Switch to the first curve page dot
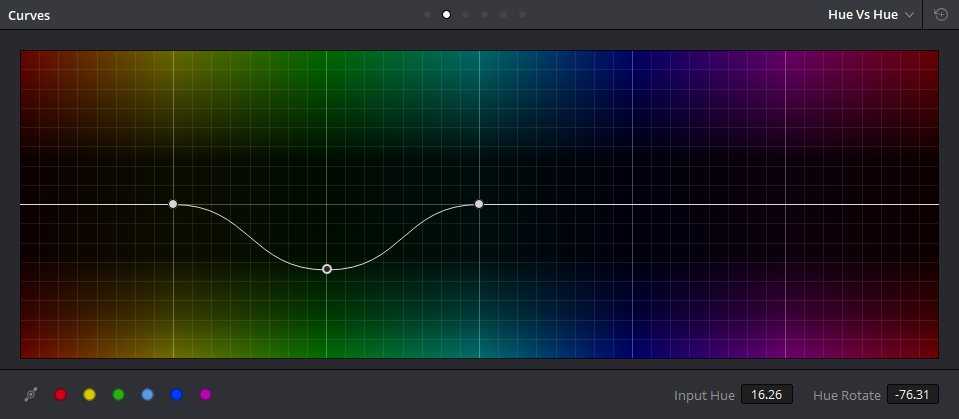 coord(427,15)
